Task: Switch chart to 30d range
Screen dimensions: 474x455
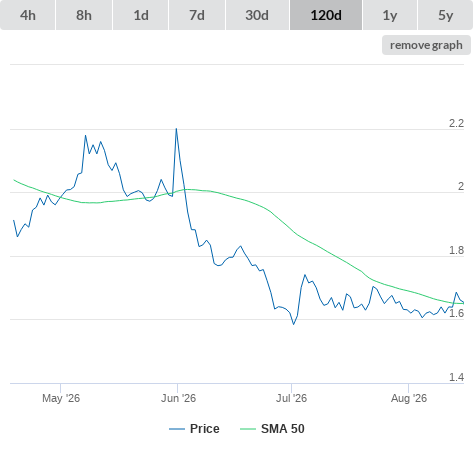Action: (257, 15)
